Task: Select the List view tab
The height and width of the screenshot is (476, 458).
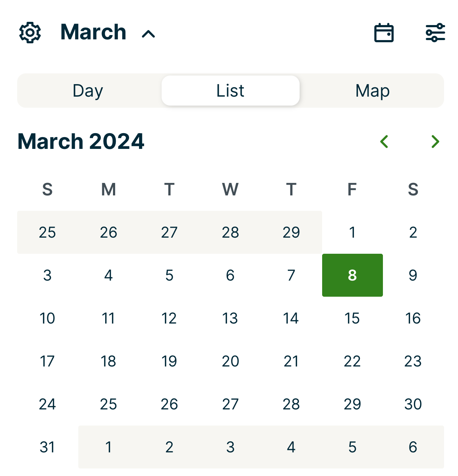Action: coord(230,91)
